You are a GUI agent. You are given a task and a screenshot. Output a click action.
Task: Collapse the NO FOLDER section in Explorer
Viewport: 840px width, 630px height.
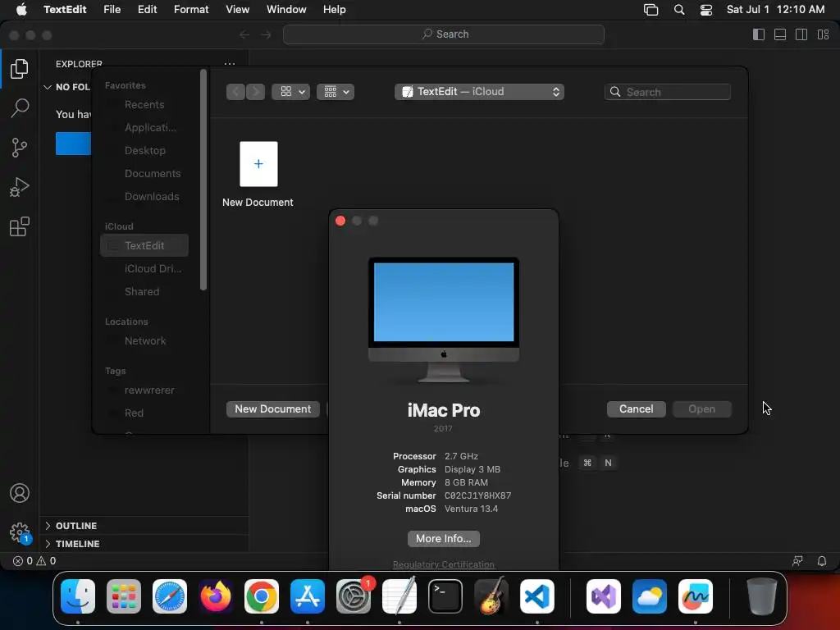click(67, 87)
